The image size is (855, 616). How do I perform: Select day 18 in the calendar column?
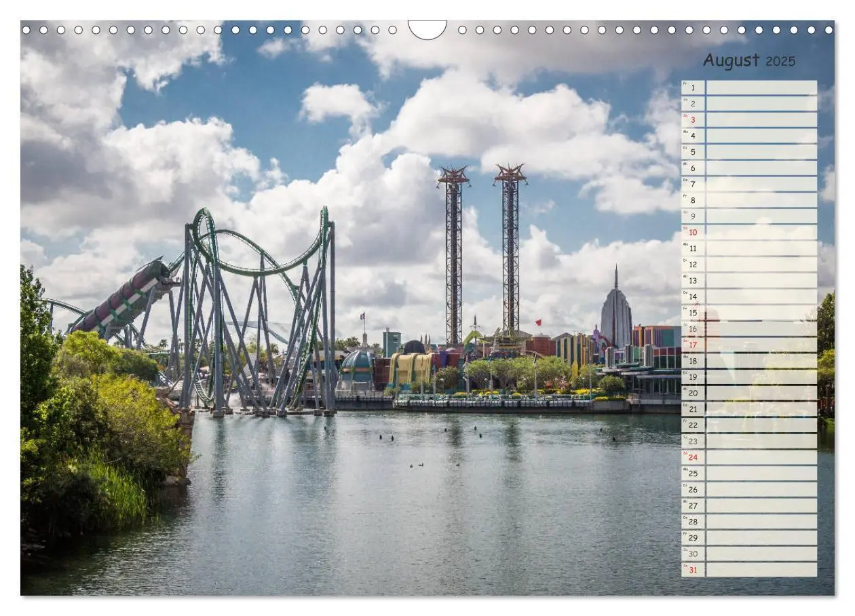pos(693,361)
